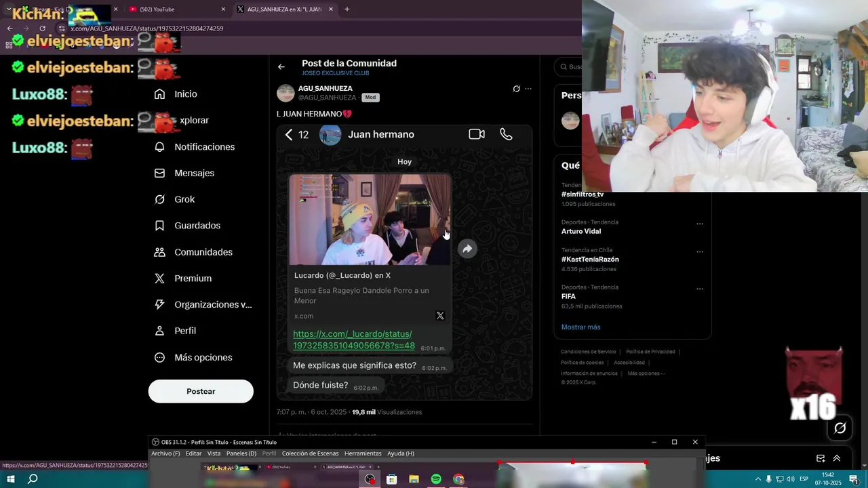Open options for #KastTeníaRazón trend

(x=700, y=251)
